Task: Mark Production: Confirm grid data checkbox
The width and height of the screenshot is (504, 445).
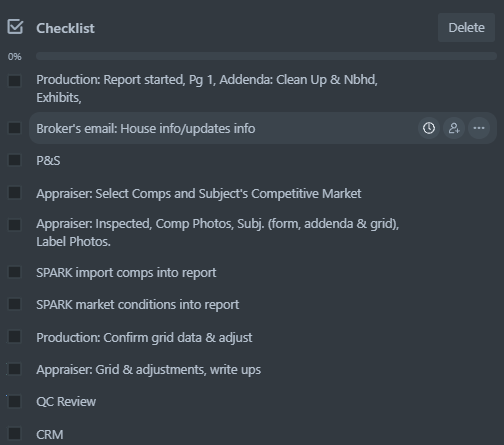Action: tap(14, 337)
